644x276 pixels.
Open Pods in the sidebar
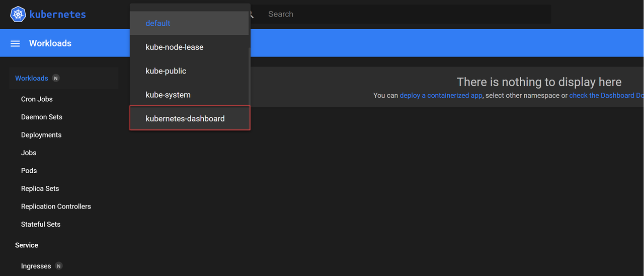[29, 171]
